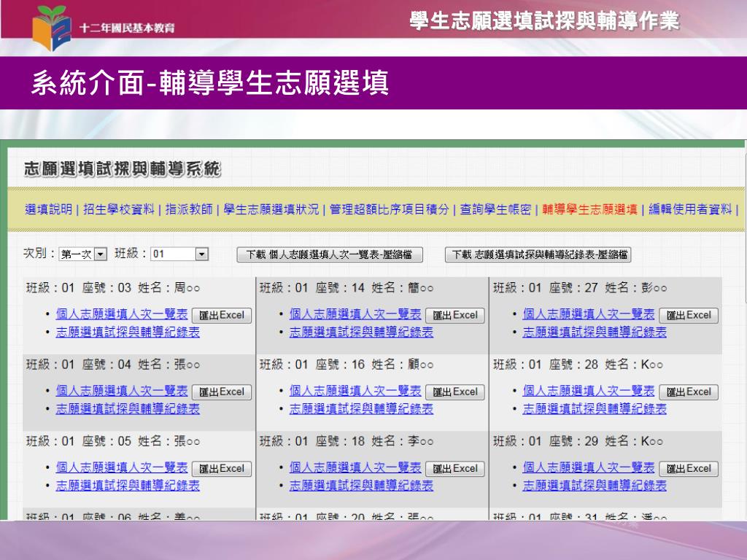747x560 pixels.
Task: Select the 指派教師 navigation link
Action: pyautogui.click(x=189, y=209)
